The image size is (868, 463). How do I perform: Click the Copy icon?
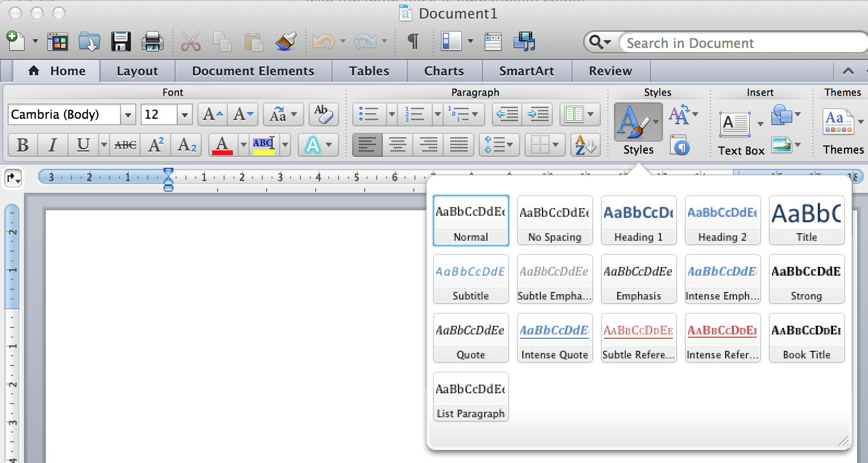pyautogui.click(x=222, y=41)
